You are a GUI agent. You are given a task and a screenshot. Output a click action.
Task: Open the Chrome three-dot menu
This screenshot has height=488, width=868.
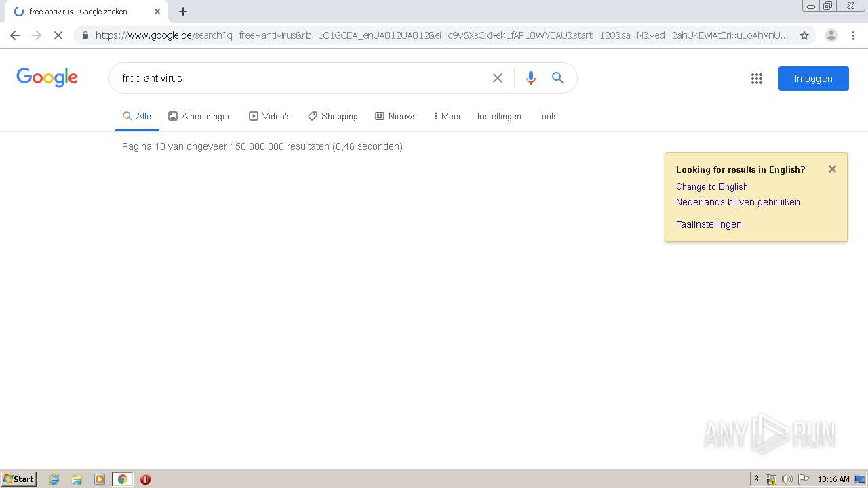[x=853, y=35]
